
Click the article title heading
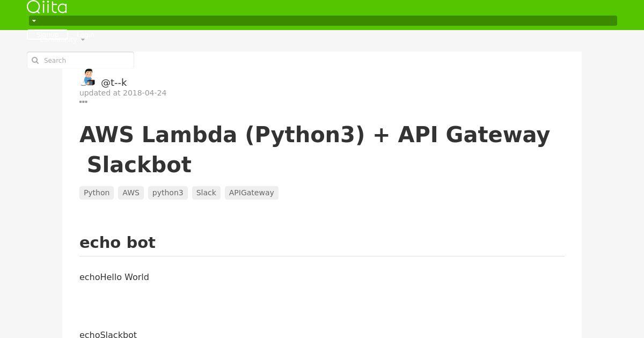(315, 149)
